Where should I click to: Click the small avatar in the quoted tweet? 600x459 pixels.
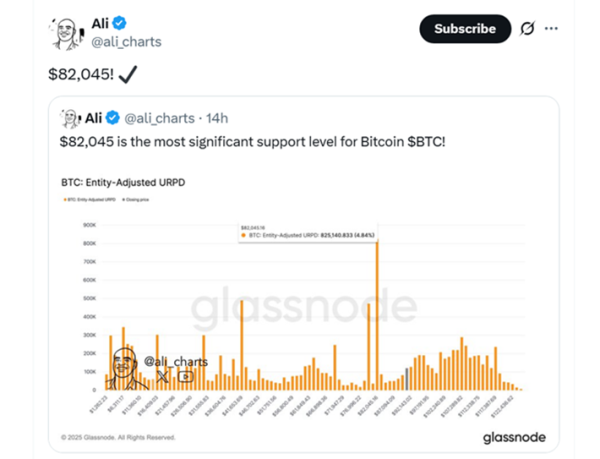point(70,117)
